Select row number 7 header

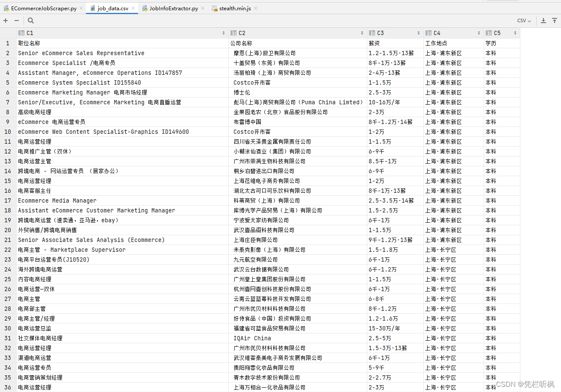[8, 102]
